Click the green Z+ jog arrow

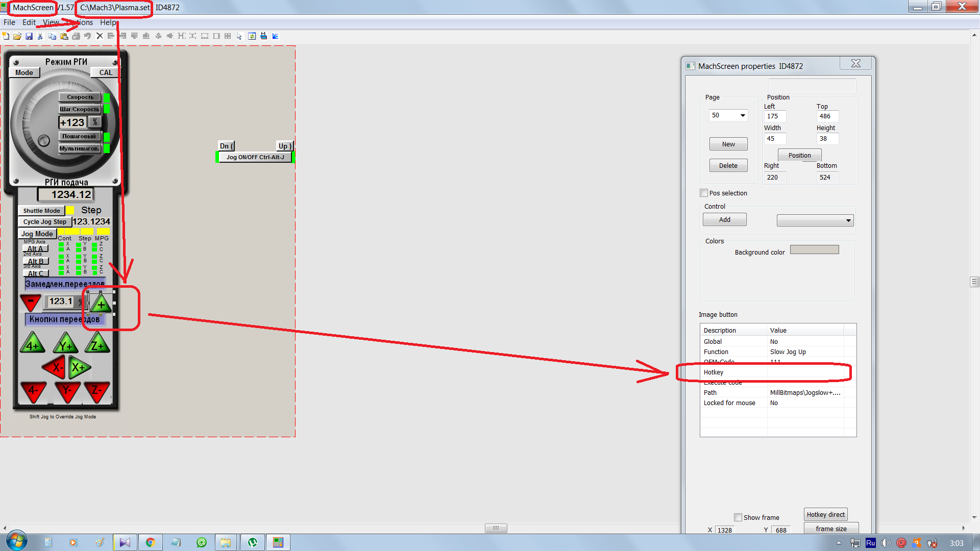tap(97, 344)
